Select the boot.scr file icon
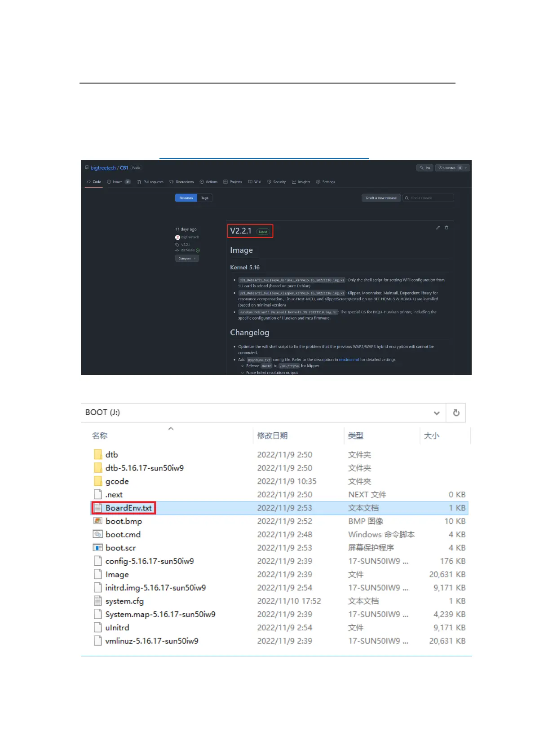Image resolution: width=535 pixels, height=756 pixels. coord(98,548)
